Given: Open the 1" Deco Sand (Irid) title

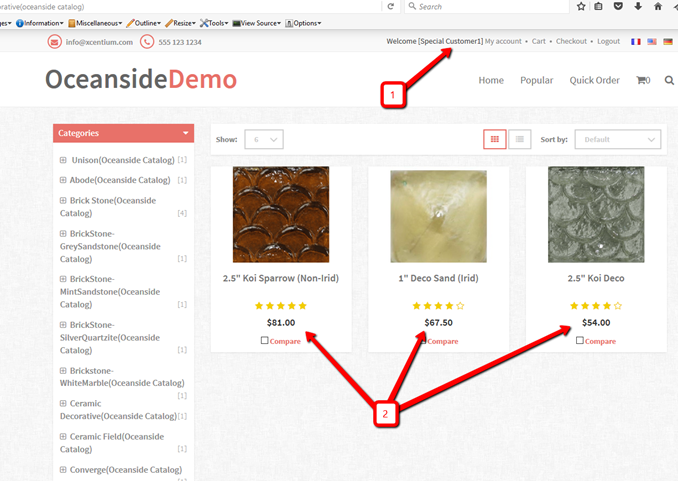Looking at the screenshot, I should (x=438, y=278).
